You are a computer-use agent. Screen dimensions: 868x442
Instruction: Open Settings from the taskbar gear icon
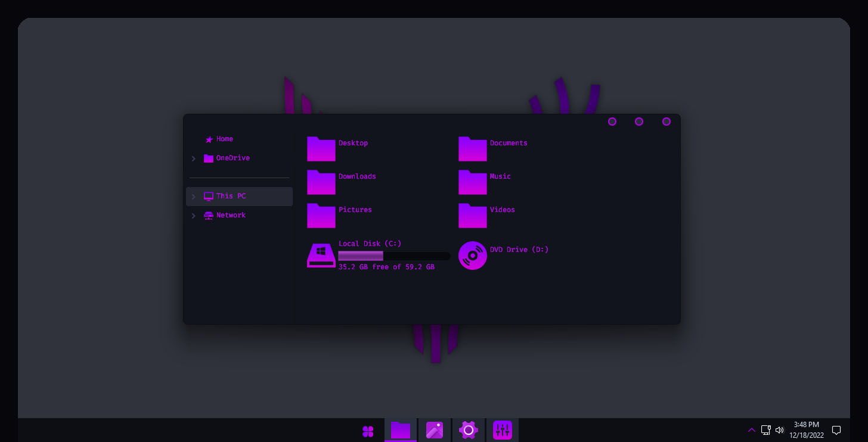(x=469, y=429)
